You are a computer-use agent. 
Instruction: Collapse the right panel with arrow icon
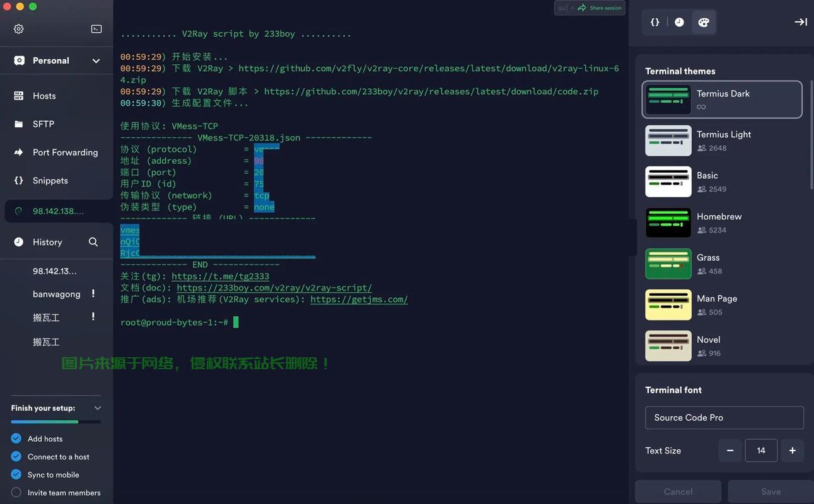coord(800,22)
